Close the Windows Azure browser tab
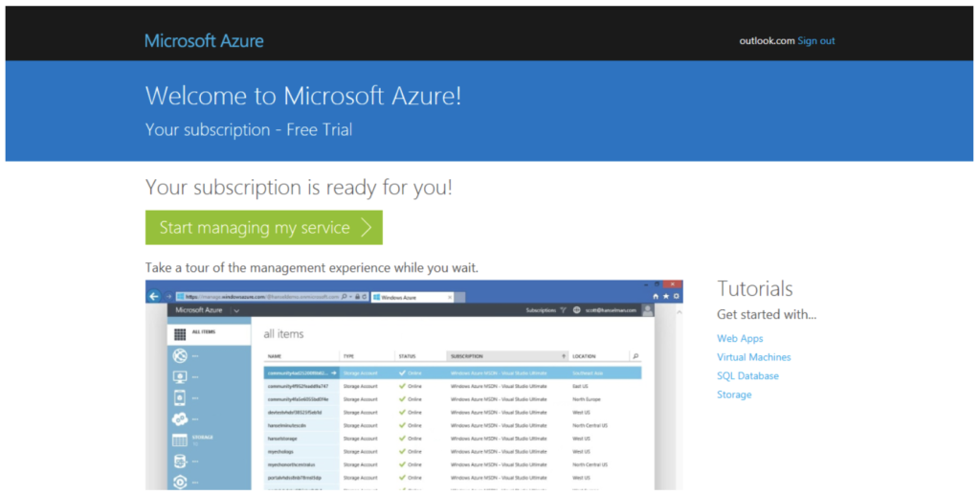The image size is (980, 496). tap(450, 298)
